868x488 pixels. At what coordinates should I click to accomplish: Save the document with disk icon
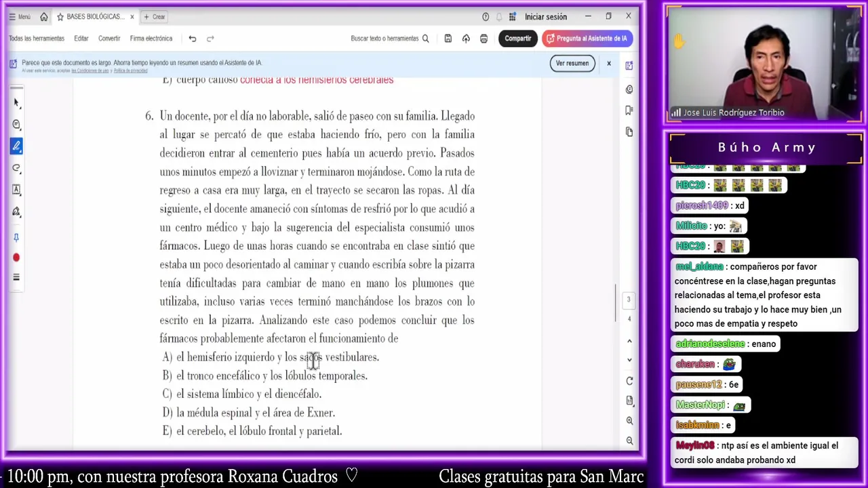coord(448,39)
